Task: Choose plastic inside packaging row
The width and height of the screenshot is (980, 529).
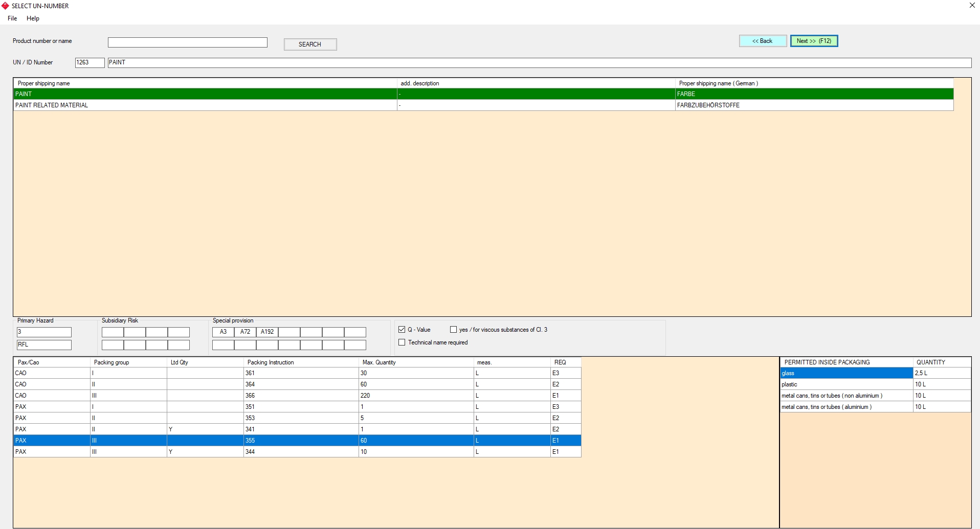Action: point(846,384)
